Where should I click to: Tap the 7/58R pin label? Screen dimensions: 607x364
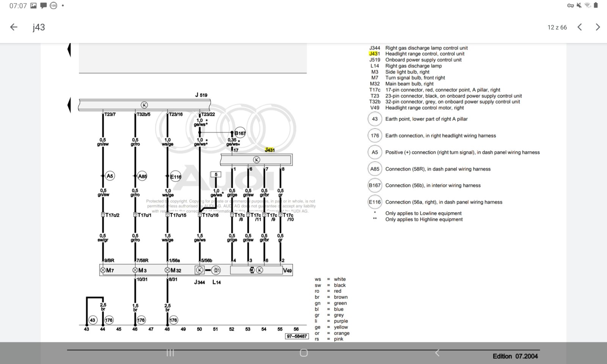click(143, 260)
